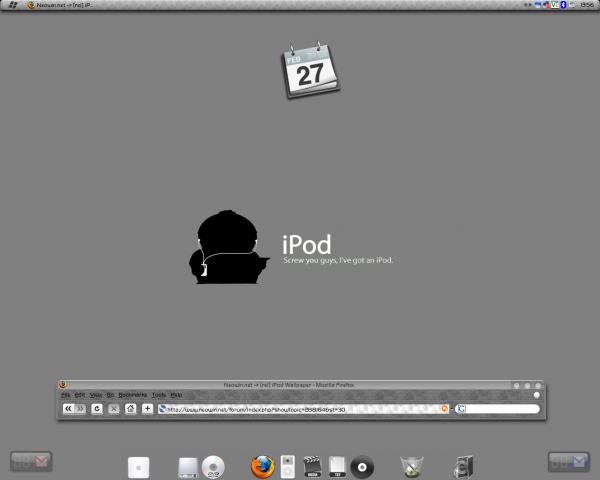Click the site icon in the address bar
The height and width of the screenshot is (480, 600).
click(162, 409)
